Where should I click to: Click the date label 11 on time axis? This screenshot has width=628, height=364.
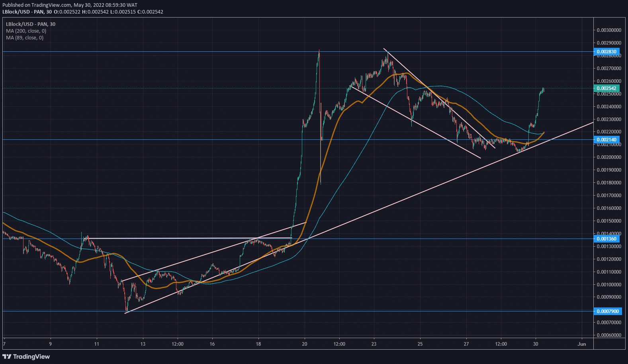coord(97,344)
